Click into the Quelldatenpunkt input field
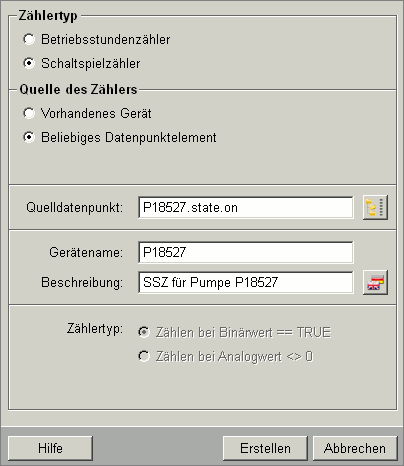This screenshot has width=404, height=466. pyautogui.click(x=246, y=207)
